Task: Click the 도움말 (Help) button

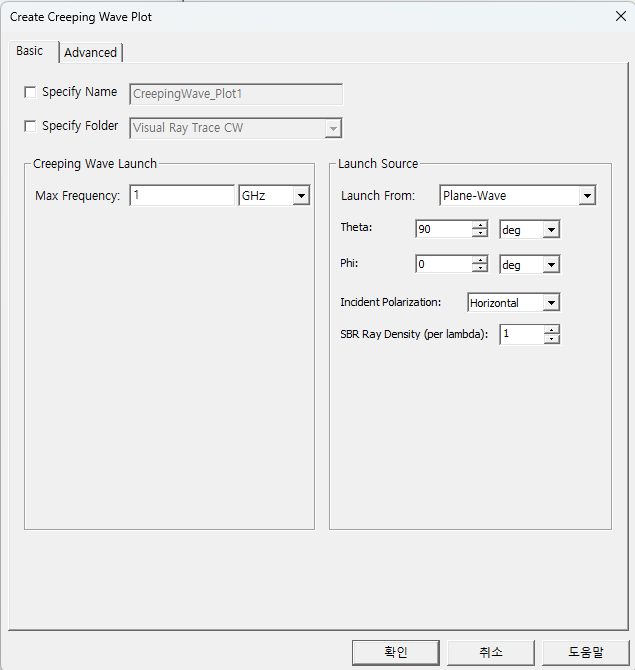Action: click(x=585, y=652)
